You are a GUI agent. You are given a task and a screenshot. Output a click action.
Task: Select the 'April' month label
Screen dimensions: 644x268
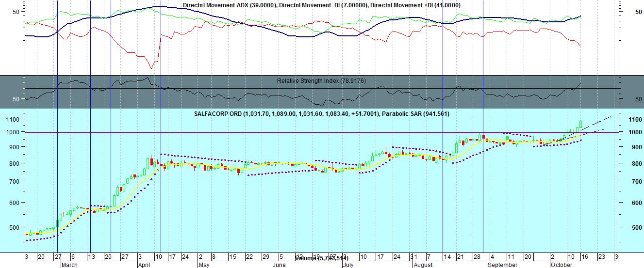[x=143, y=265]
